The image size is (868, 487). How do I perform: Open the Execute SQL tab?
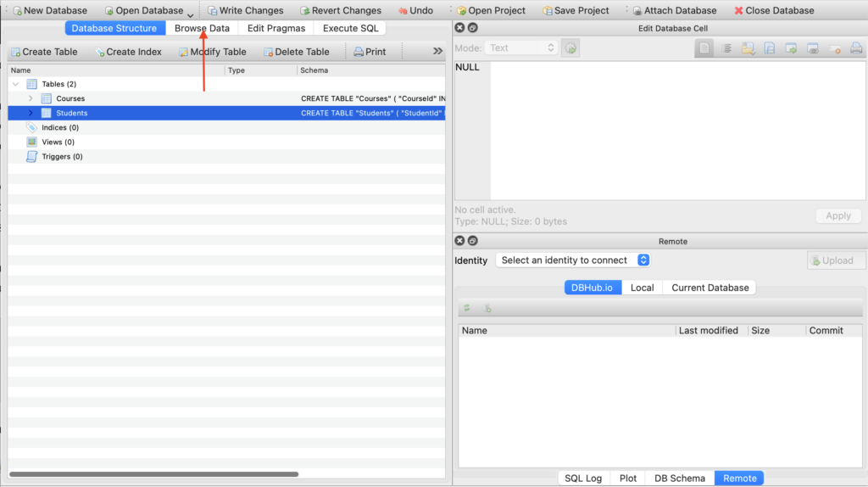click(x=350, y=28)
